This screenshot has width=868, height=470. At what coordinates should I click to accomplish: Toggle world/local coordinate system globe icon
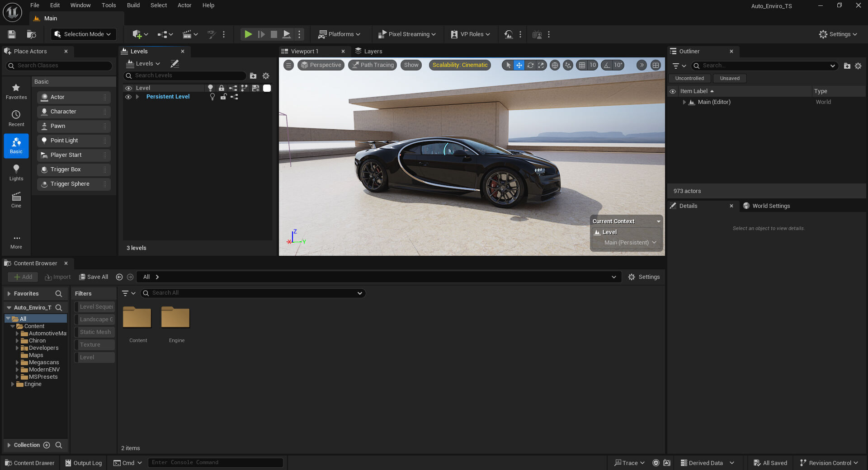point(555,65)
